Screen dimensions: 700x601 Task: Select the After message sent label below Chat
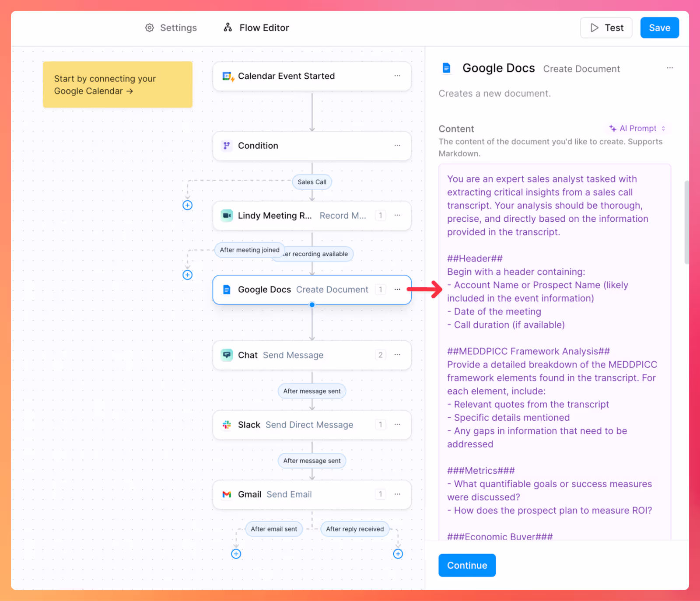pyautogui.click(x=312, y=391)
